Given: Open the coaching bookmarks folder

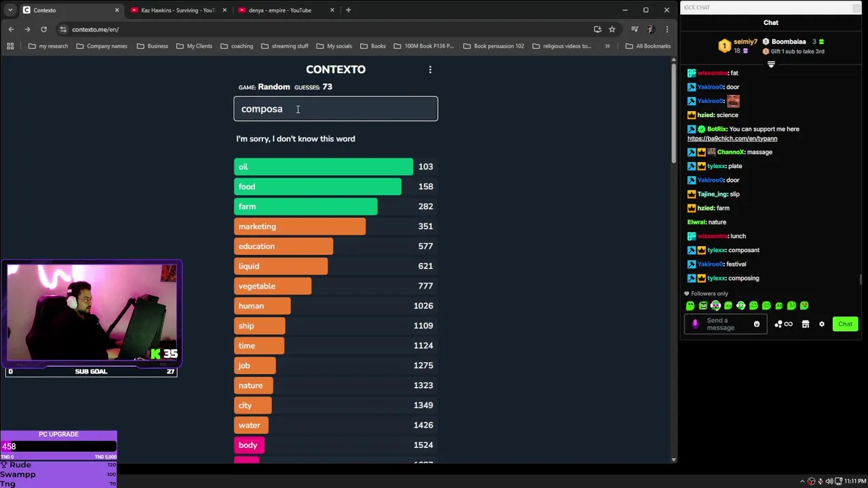Looking at the screenshot, I should [236, 46].
